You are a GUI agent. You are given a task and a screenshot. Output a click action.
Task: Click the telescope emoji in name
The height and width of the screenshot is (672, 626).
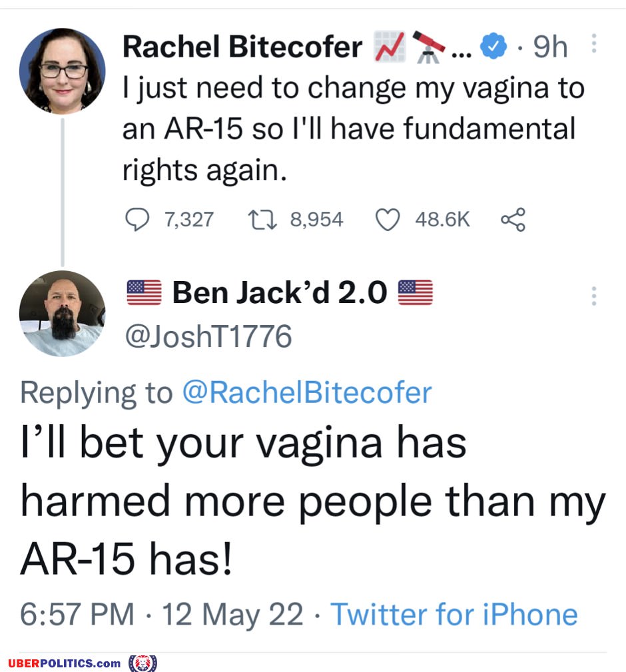[431, 47]
